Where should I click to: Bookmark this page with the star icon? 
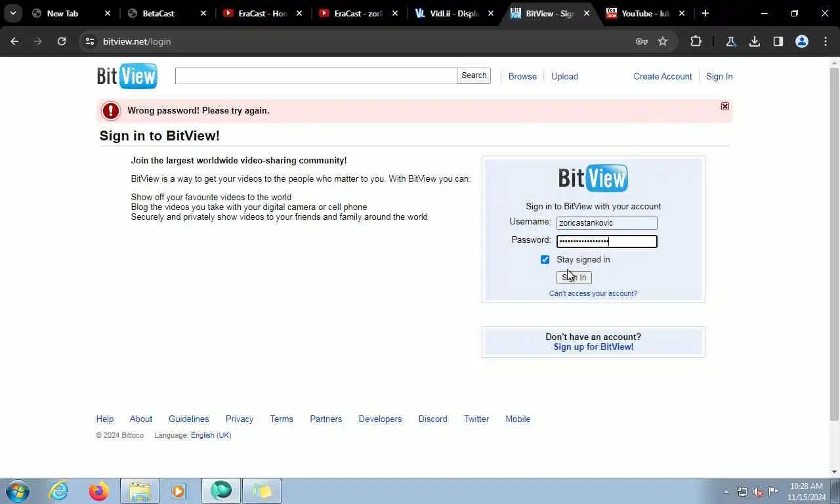pos(663,41)
